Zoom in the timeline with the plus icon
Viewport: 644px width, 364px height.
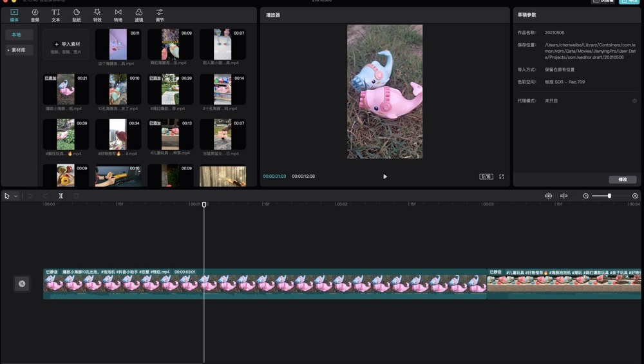point(635,196)
